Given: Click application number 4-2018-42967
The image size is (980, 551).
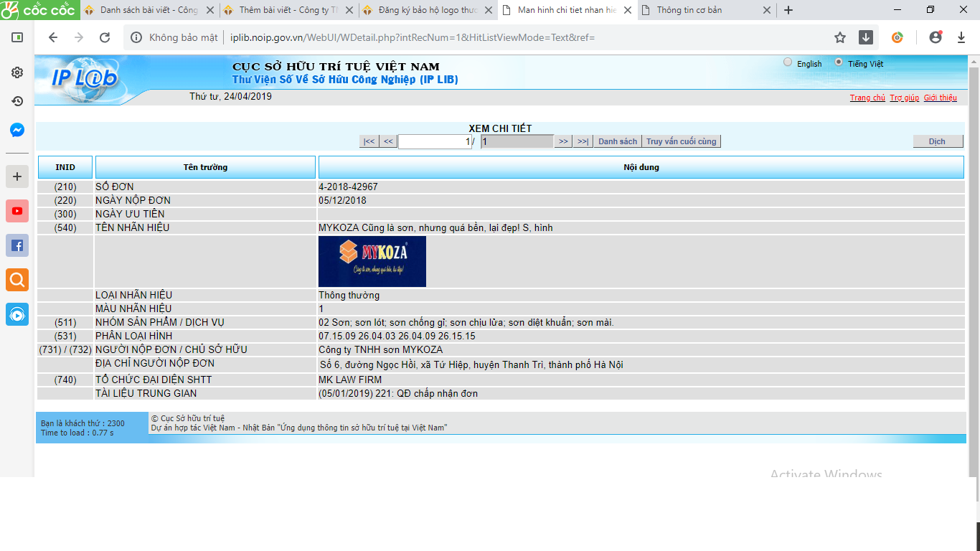Looking at the screenshot, I should click(x=348, y=187).
